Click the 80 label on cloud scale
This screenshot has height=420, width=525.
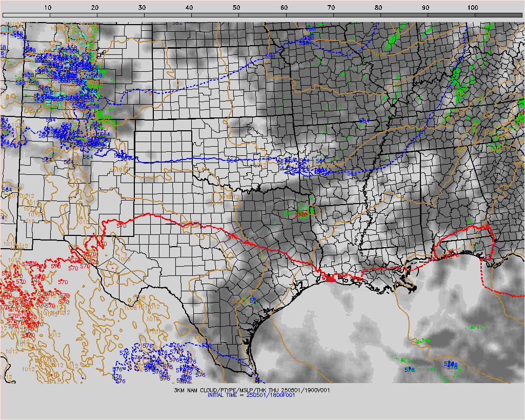tap(378, 7)
